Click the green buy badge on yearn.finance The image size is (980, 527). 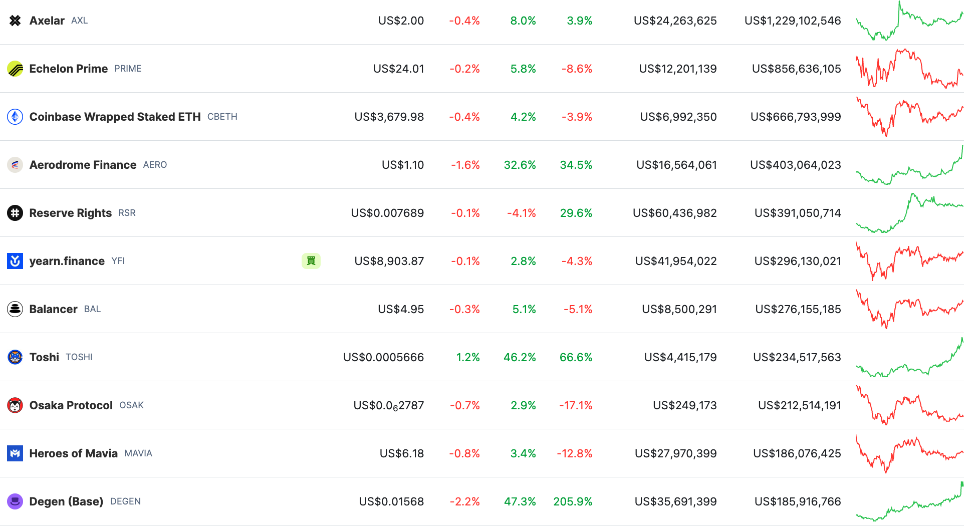point(311,261)
